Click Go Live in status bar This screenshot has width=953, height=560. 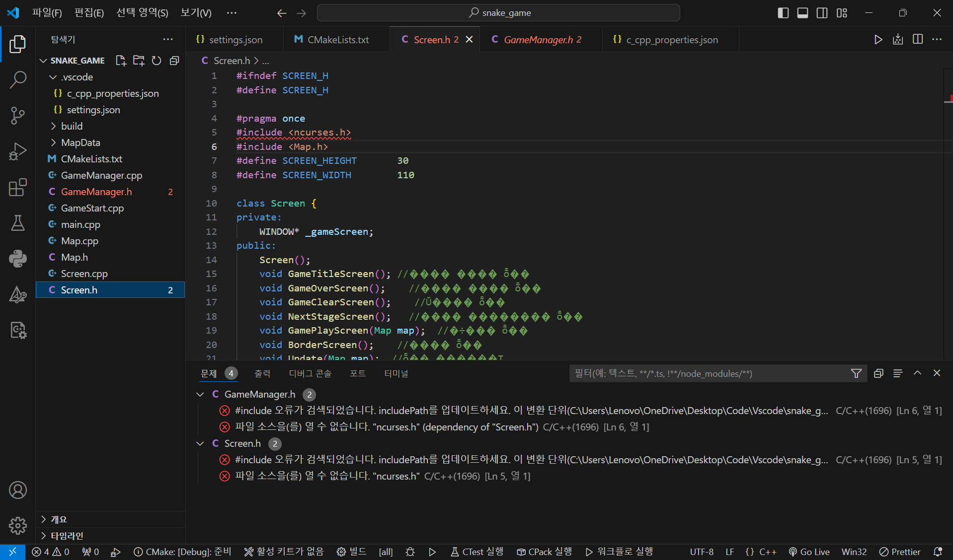tap(809, 552)
